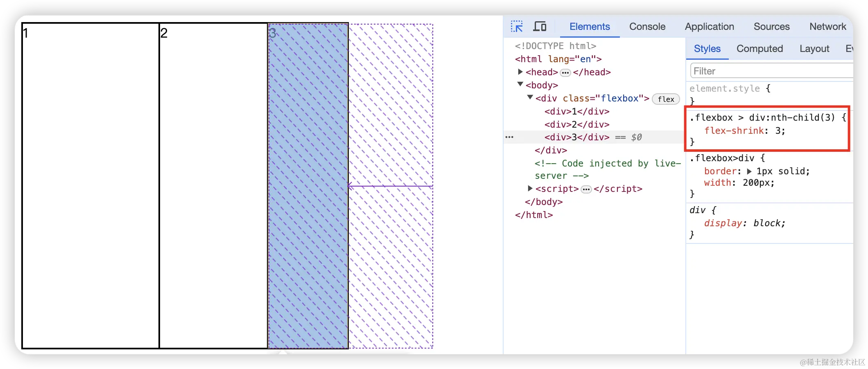Switch to the Sources tab
Screen dimensions: 868x369
[772, 27]
